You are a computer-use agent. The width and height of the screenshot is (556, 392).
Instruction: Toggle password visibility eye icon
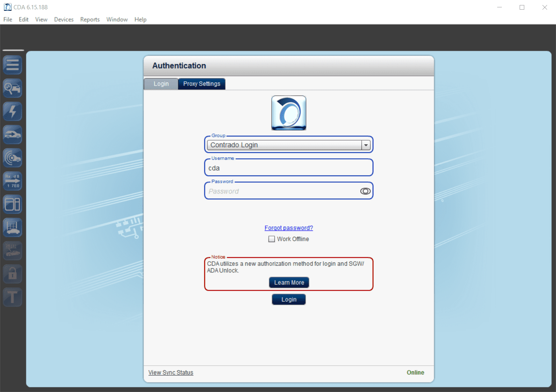click(x=365, y=191)
